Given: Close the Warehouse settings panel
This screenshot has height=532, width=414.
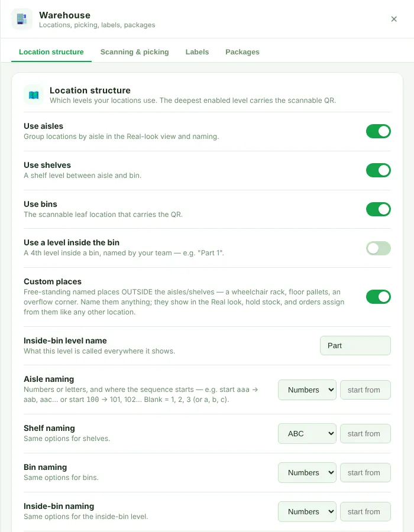Looking at the screenshot, I should [394, 19].
